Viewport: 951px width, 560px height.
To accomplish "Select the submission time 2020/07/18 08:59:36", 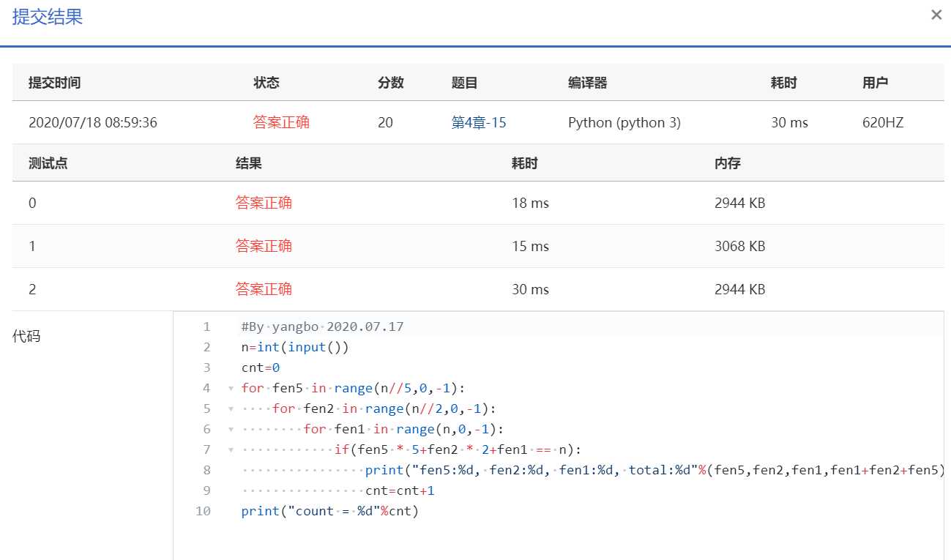I will pyautogui.click(x=93, y=122).
